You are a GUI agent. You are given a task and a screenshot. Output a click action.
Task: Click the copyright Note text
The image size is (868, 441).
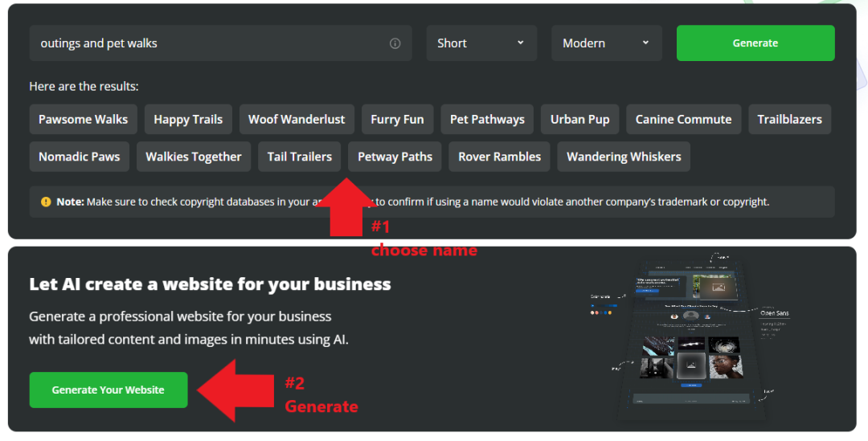coord(412,202)
